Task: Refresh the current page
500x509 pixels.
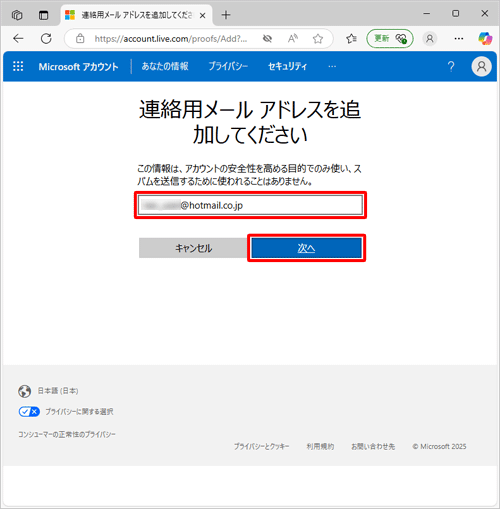Action: (x=46, y=39)
